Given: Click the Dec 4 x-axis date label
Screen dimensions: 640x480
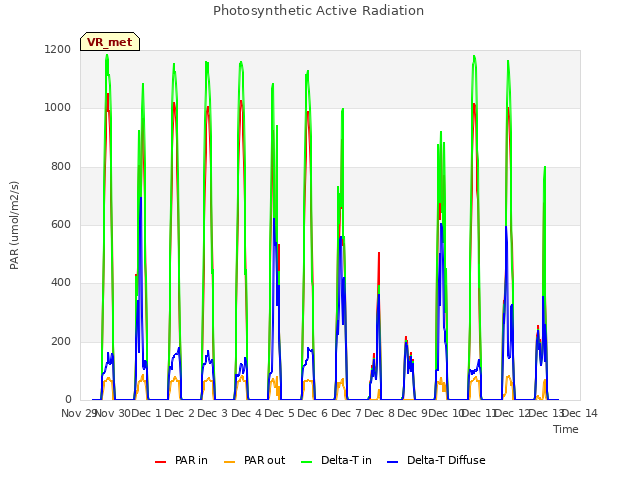Looking at the screenshot, I should [246, 413].
